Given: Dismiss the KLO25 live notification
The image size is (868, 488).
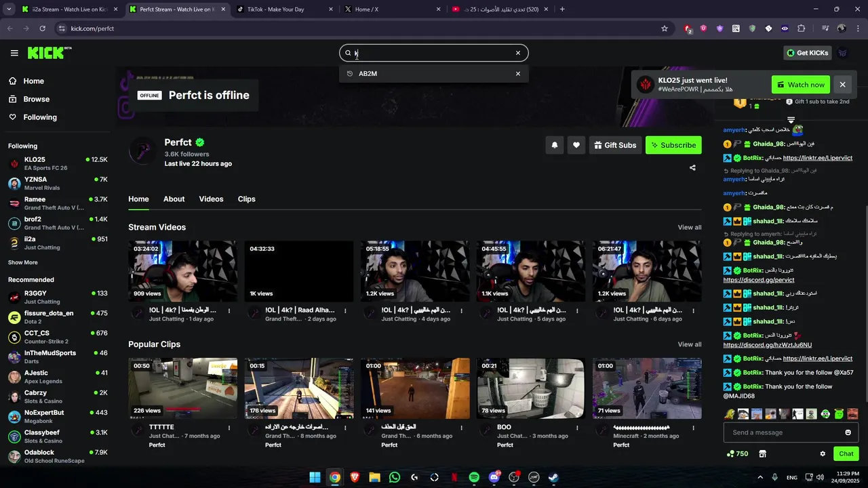Looking at the screenshot, I should [842, 85].
